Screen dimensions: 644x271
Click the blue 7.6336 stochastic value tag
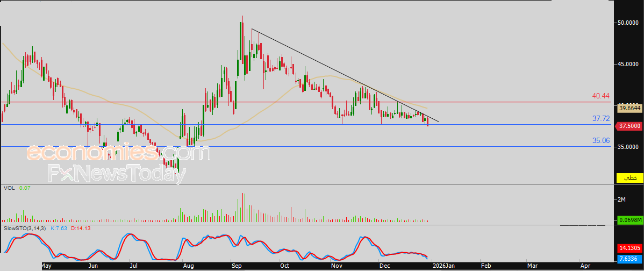pyautogui.click(x=628, y=258)
